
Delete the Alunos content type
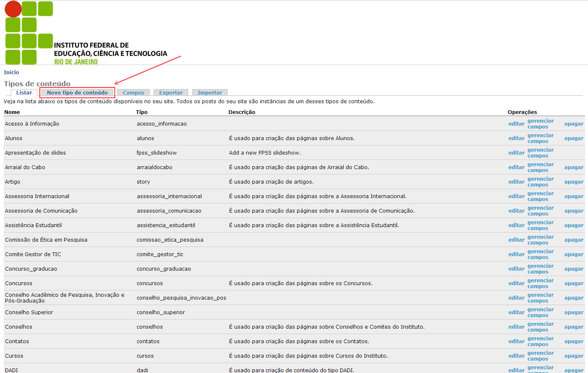point(573,138)
